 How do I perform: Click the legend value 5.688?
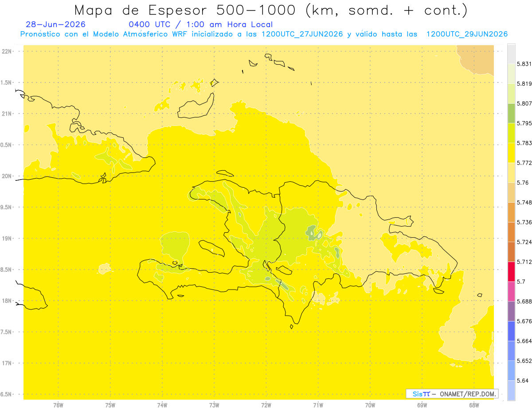[x=524, y=301]
